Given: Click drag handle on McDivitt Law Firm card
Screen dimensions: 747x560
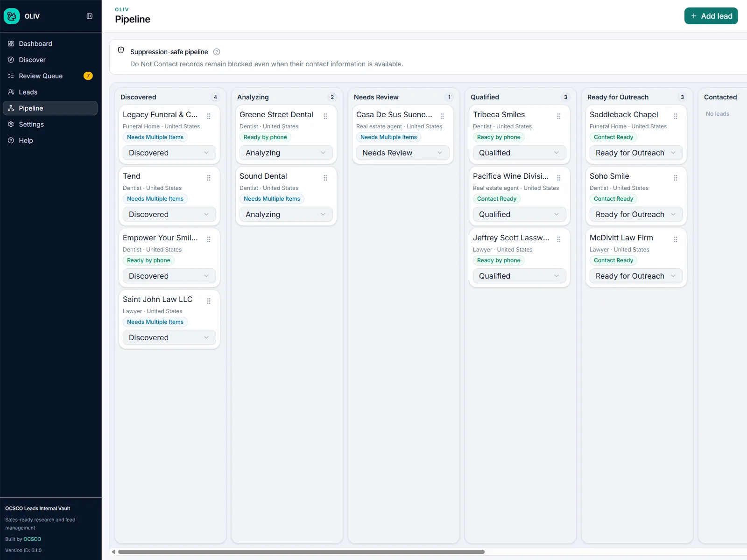Looking at the screenshot, I should point(676,239).
